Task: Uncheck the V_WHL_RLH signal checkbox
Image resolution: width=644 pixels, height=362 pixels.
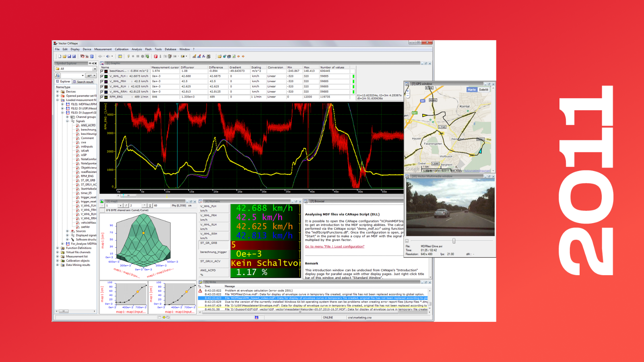Action: pos(102,86)
